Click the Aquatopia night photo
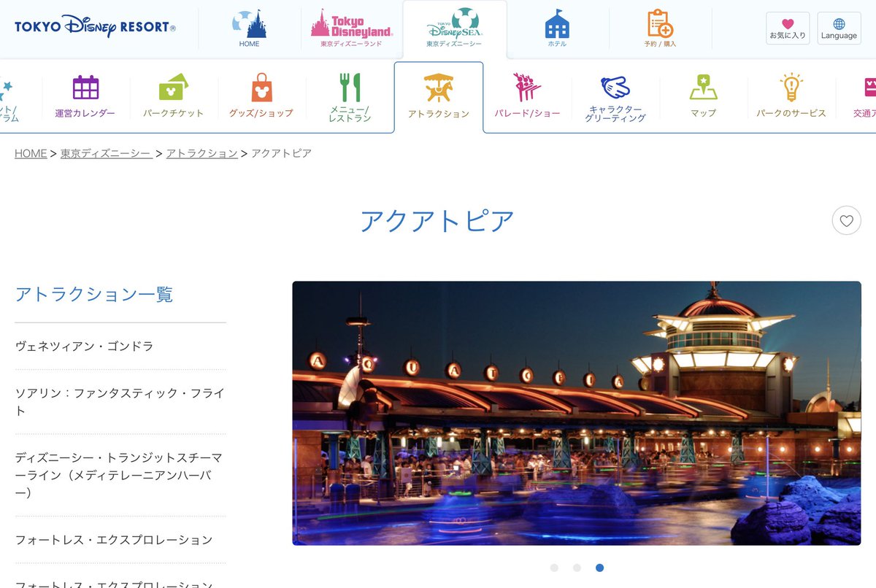The height and width of the screenshot is (588, 876). (577, 413)
